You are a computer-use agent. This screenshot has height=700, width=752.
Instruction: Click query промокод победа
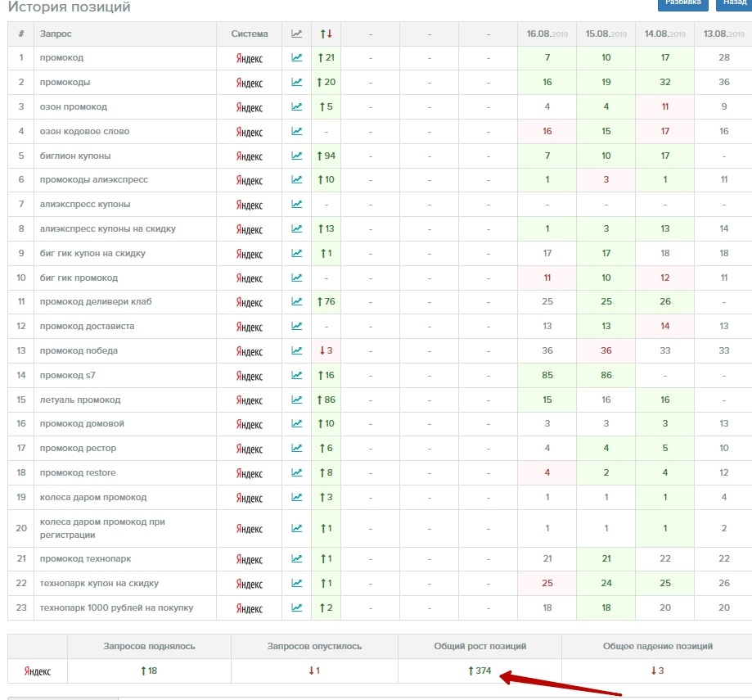click(x=79, y=350)
